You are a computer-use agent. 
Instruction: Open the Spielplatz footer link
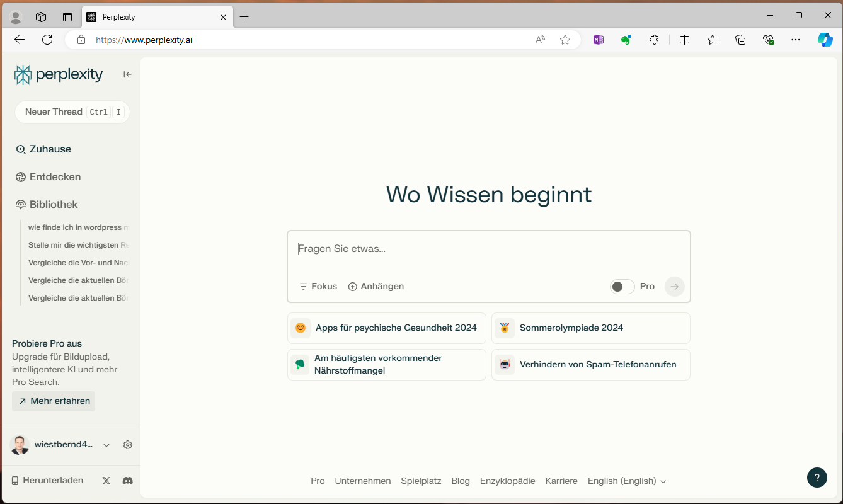[x=421, y=481]
